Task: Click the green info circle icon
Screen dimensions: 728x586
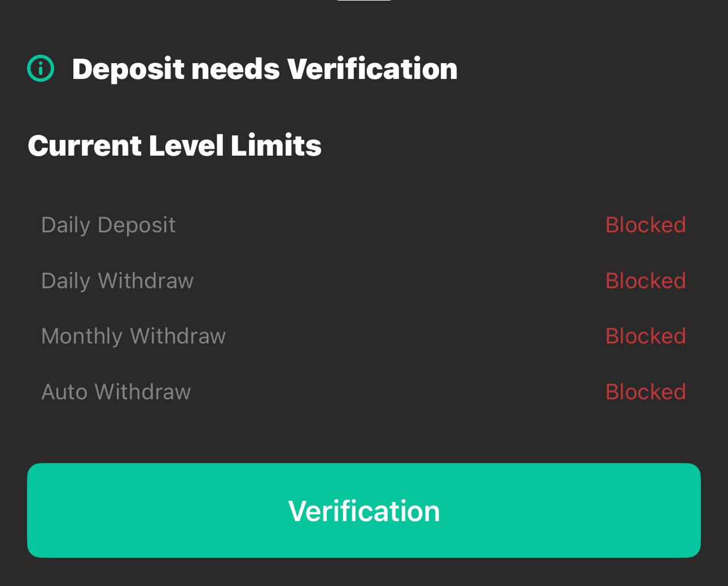Action: pyautogui.click(x=41, y=69)
